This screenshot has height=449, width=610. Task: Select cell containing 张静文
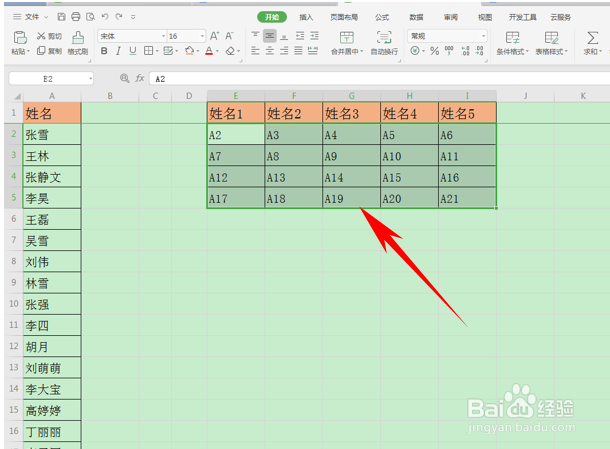pyautogui.click(x=52, y=177)
